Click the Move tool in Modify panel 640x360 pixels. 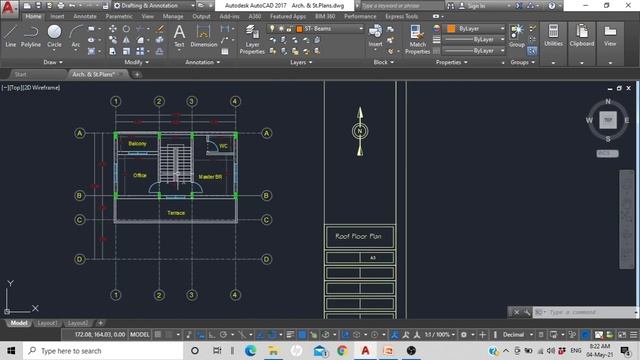(x=113, y=29)
